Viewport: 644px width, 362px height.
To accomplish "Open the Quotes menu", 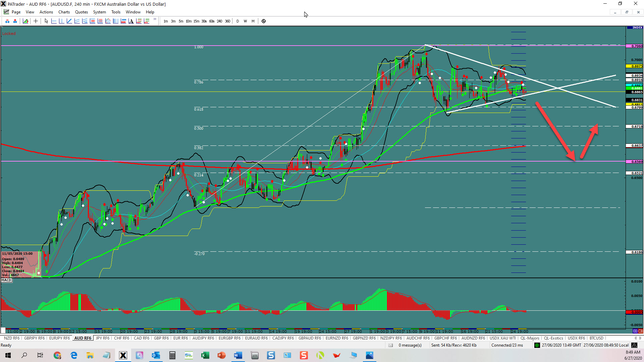I will click(x=81, y=12).
